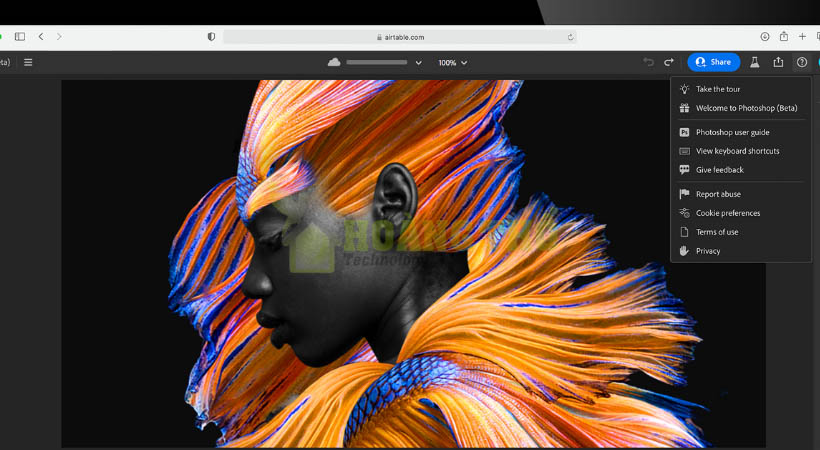Toggle the Safari sidebar icon
This screenshot has width=820, height=450.
[20, 37]
